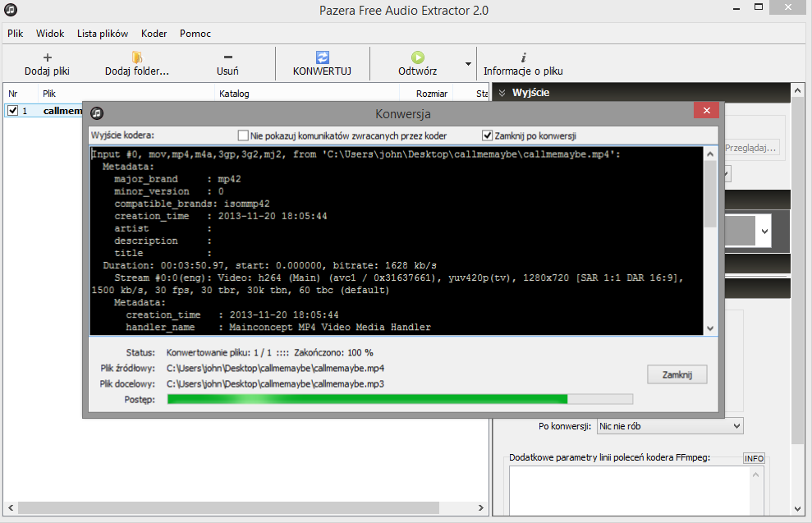Click the Dodaj pliki plus icon
Screen dimensions: 812x523
click(47, 57)
